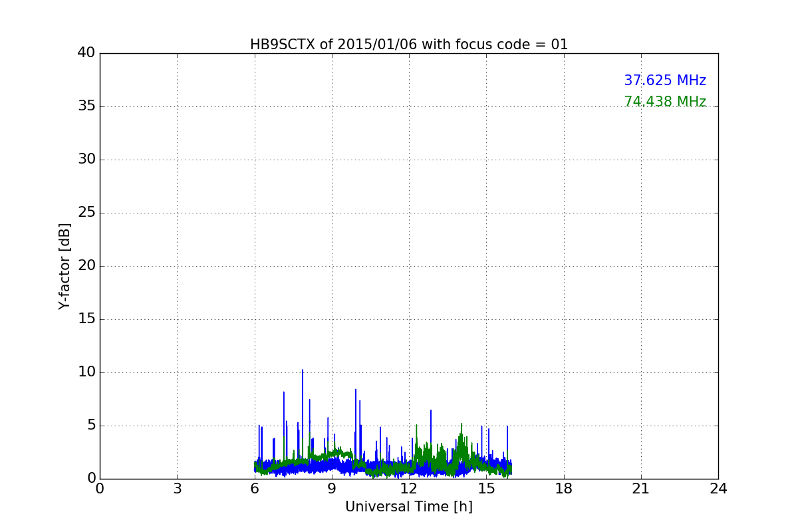Click the x-axis tick label 12
Screen dimensions: 798x532
coord(409,489)
